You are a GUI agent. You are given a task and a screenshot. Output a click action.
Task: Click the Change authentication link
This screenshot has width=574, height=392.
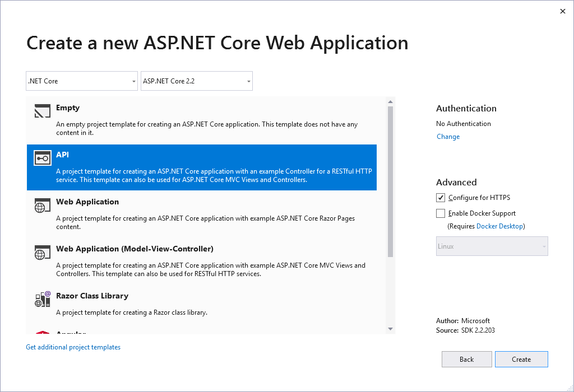(448, 136)
